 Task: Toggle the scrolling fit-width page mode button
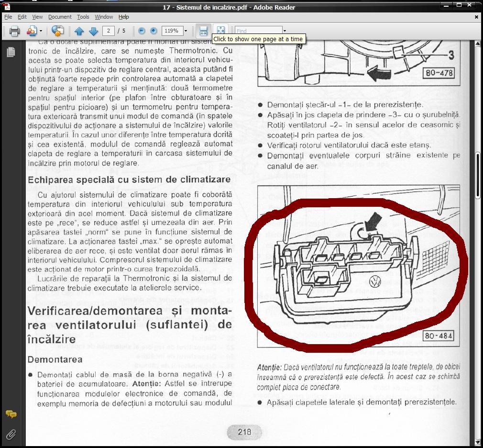tap(203, 31)
